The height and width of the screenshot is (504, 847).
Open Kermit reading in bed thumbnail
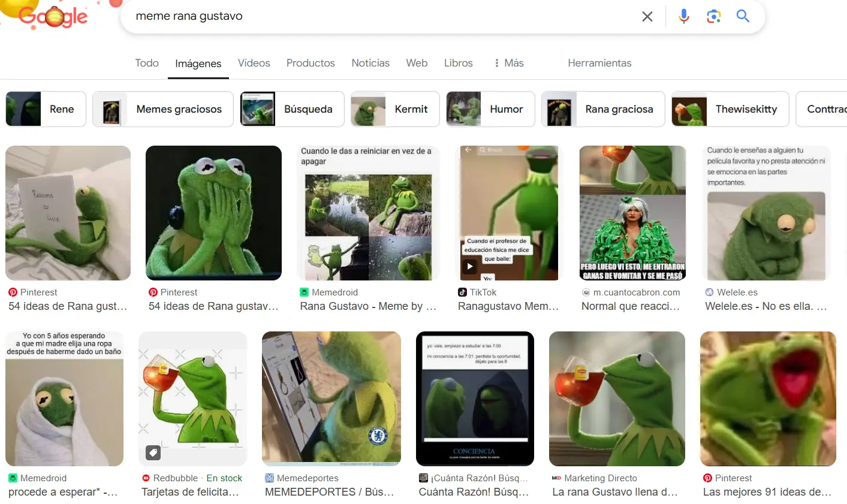[68, 213]
